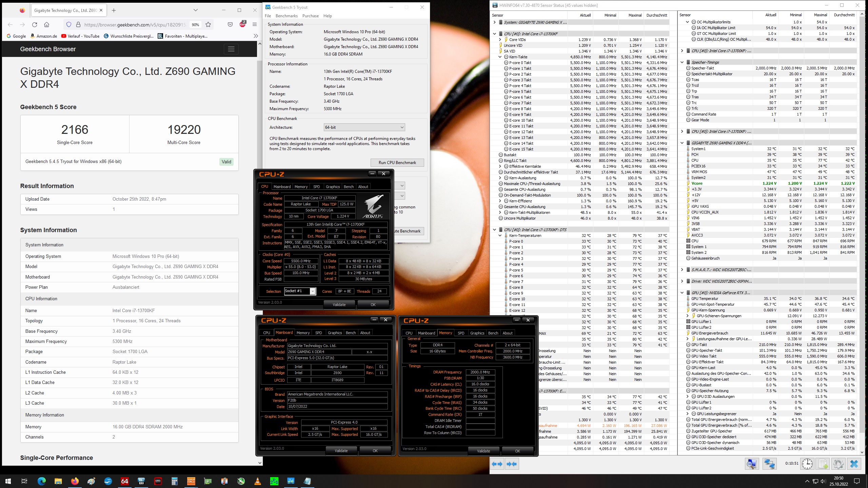Go to the Firefox home page
Screen dimensions: 868x488
(47, 24)
